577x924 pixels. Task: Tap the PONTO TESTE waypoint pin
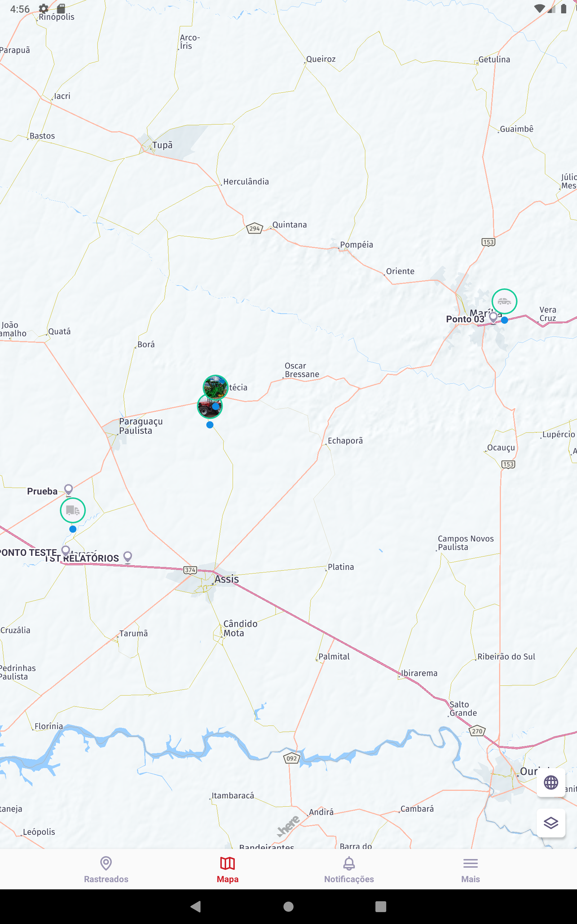66,551
